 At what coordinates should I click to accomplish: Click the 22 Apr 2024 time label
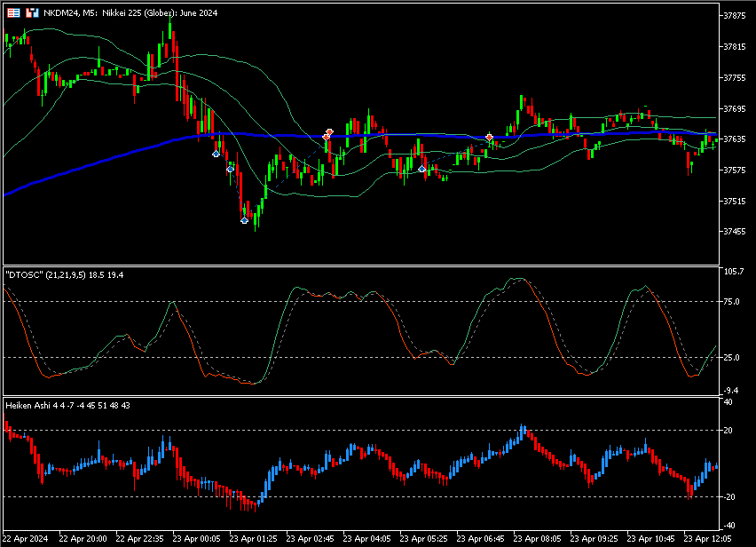pyautogui.click(x=25, y=539)
